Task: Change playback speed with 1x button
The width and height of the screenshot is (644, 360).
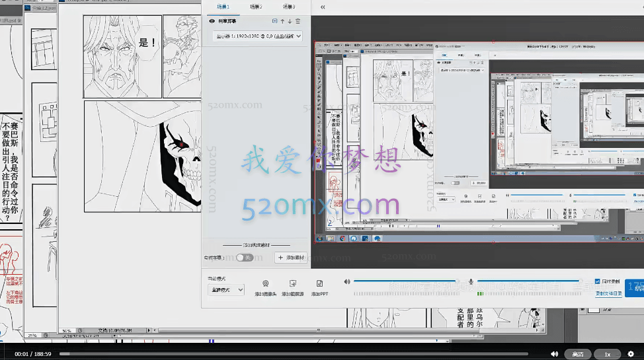Action: pos(608,354)
